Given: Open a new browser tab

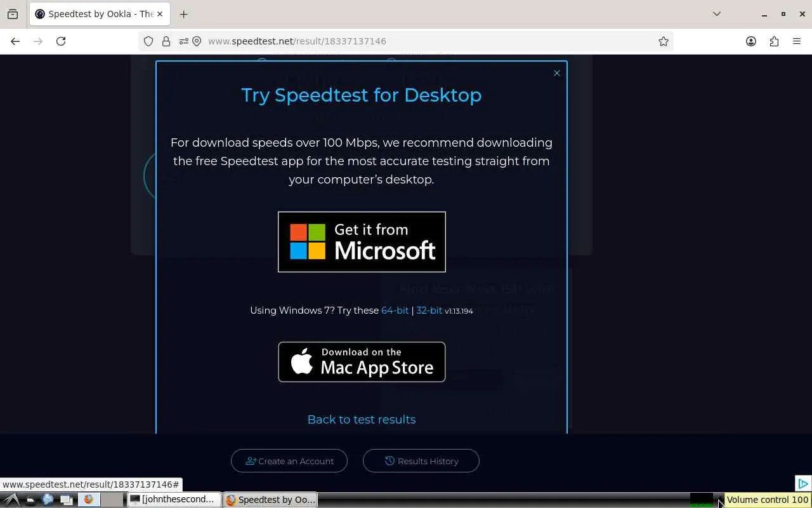Looking at the screenshot, I should click(x=183, y=14).
